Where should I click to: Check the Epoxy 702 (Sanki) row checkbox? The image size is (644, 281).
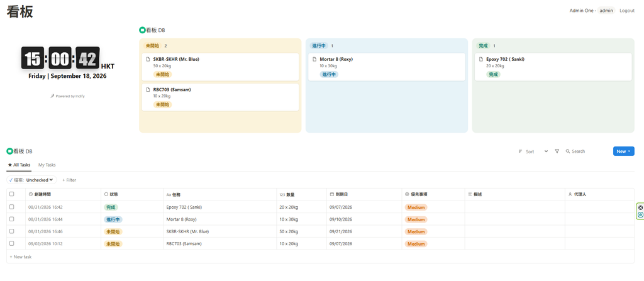[x=11, y=207]
